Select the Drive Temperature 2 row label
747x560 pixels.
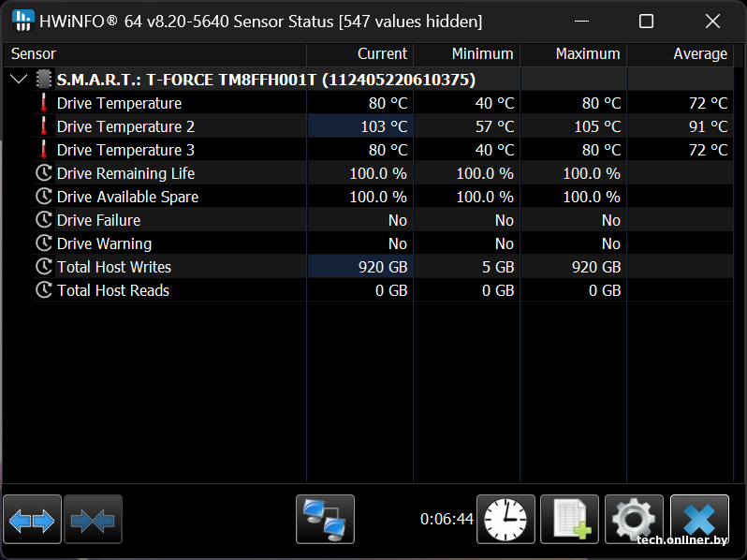pos(125,126)
